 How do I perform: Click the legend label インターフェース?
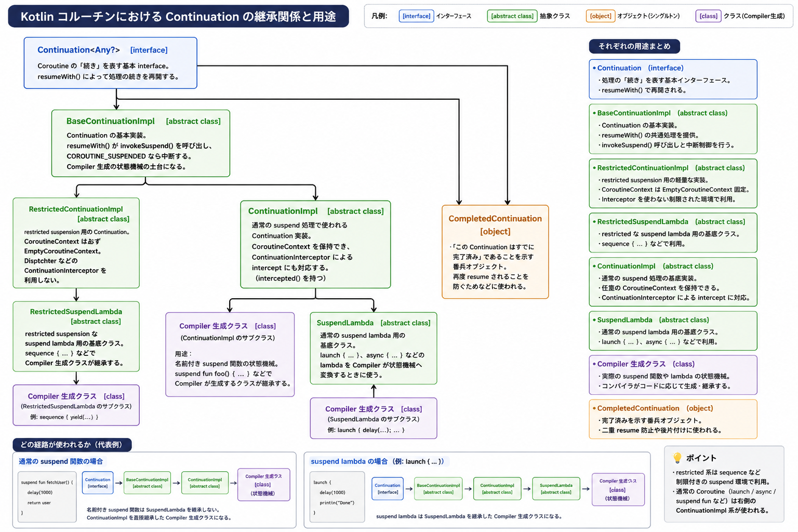click(x=454, y=16)
